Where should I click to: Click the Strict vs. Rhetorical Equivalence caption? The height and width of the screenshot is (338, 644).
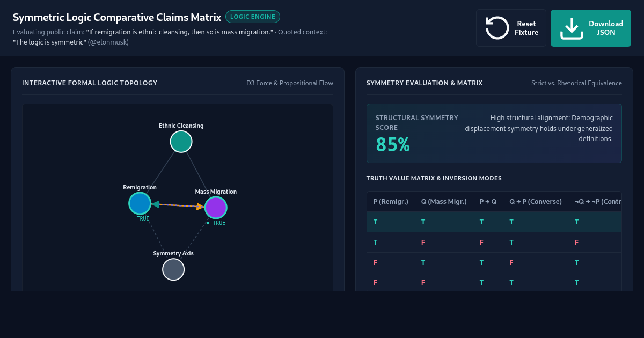[576, 83]
